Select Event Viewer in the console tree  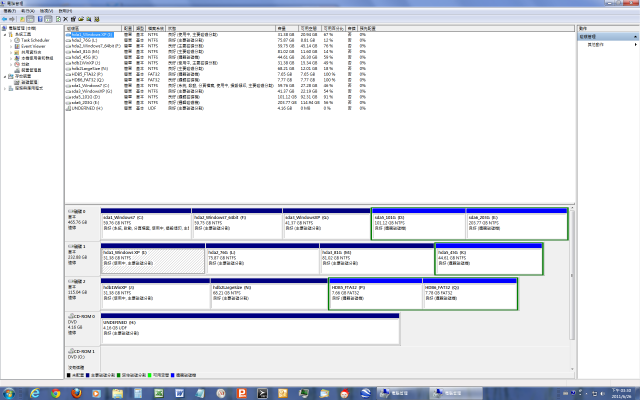coord(30,46)
